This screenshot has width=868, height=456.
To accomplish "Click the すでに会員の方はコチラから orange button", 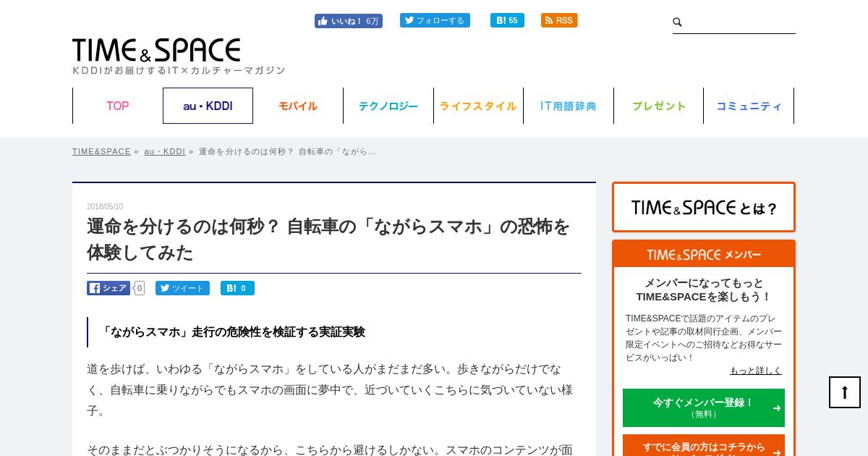I will (704, 446).
